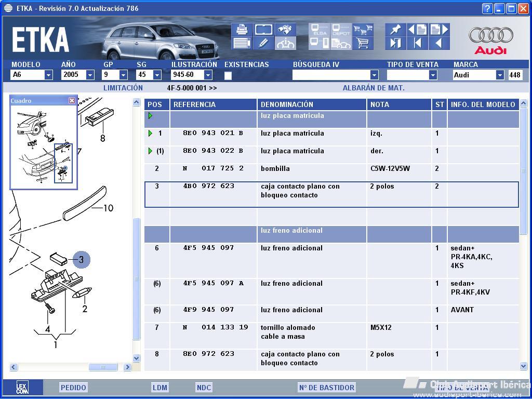
Task: Go to the next page with the right-arrow document icon
Action: coord(440,30)
